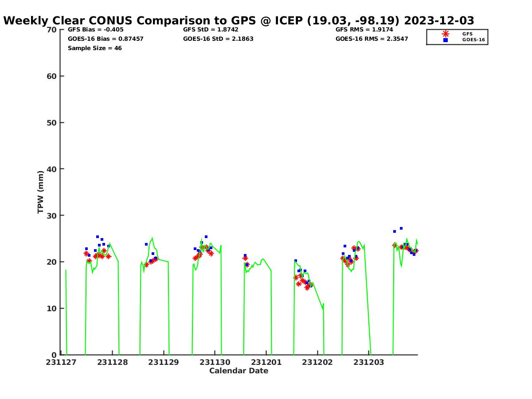Screen dimensions: 532x399
Task: Click the Calendar Date x-axis label
Action: (x=239, y=371)
